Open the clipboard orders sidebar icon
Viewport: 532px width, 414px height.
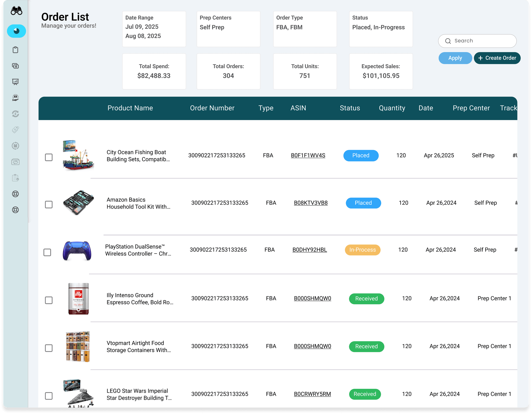tap(16, 50)
